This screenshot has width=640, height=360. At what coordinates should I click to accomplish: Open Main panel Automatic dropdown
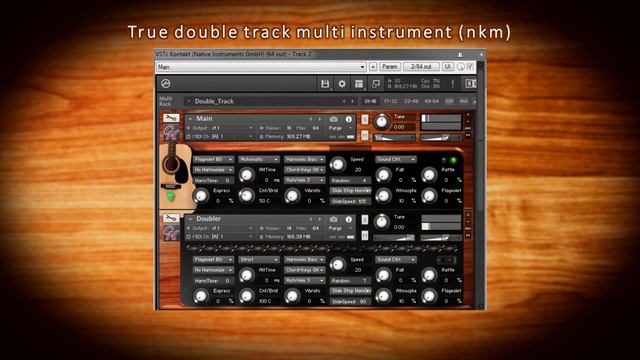point(259,159)
